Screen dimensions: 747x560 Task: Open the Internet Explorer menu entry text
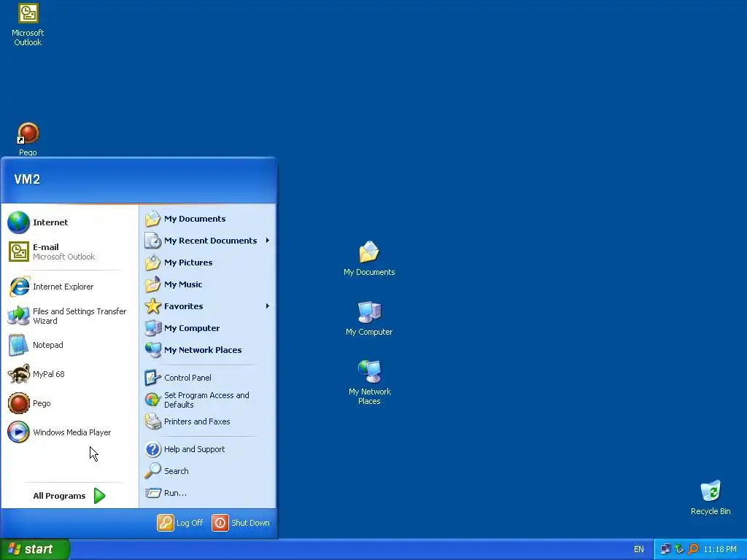[63, 287]
